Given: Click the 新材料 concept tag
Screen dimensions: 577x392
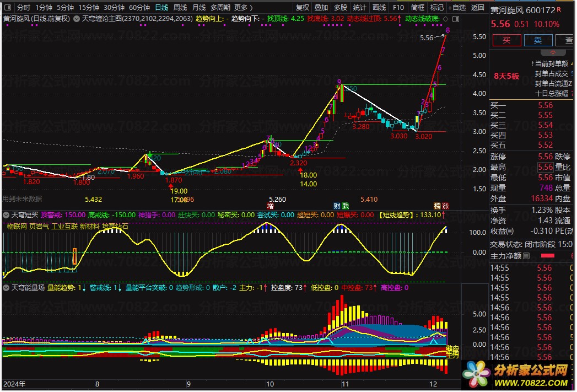Looking at the screenshot, I should point(90,227).
